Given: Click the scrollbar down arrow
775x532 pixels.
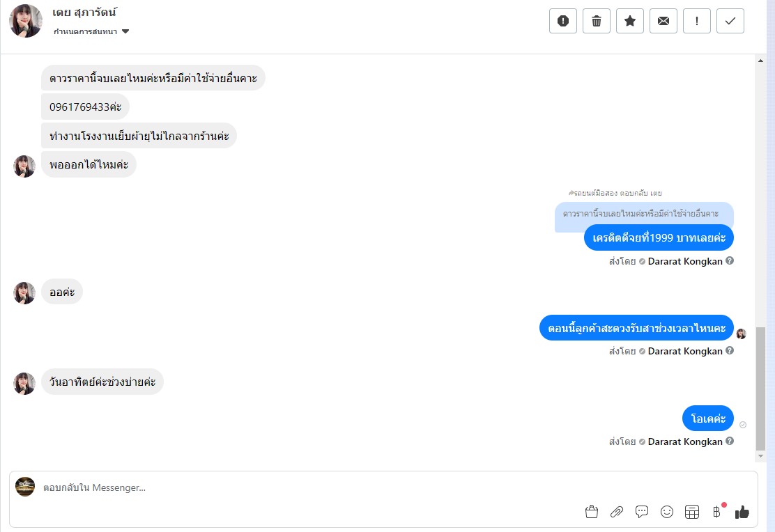Looking at the screenshot, I should 760,456.
